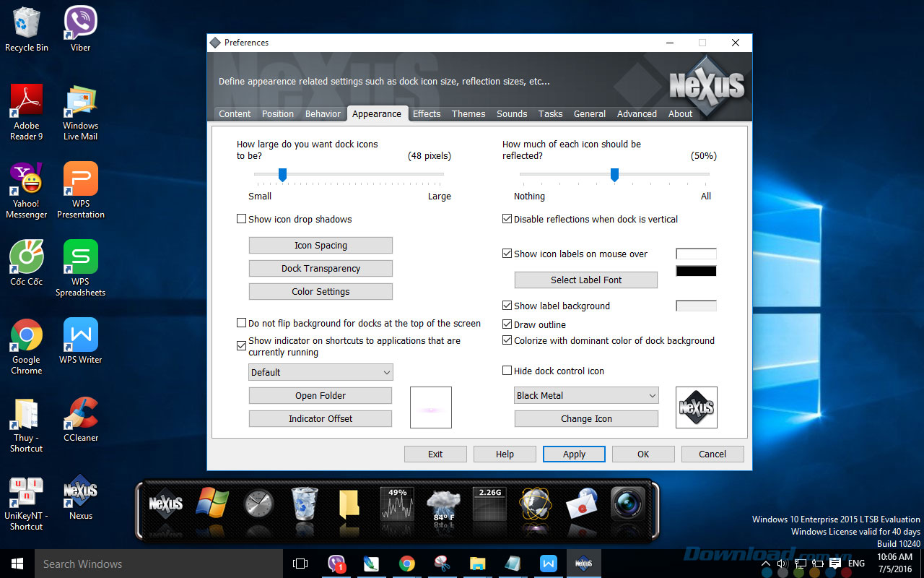Open the yellow folder icon in the dock
This screenshot has width=924, height=578.
tap(349, 504)
